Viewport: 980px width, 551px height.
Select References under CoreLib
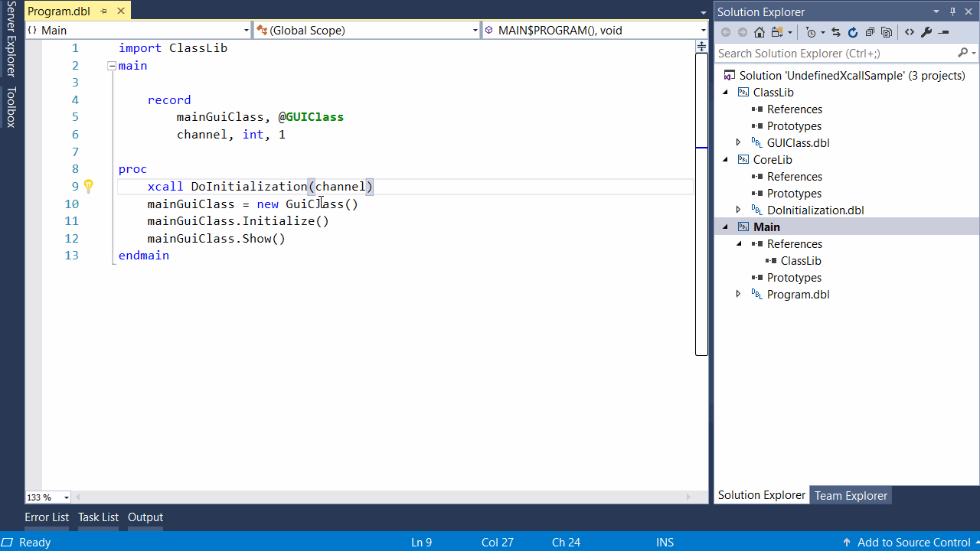(x=794, y=177)
